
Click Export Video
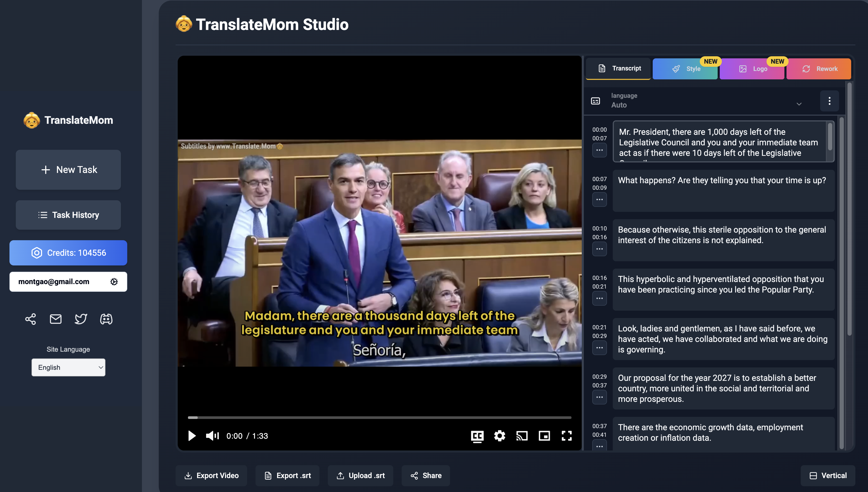(211, 475)
